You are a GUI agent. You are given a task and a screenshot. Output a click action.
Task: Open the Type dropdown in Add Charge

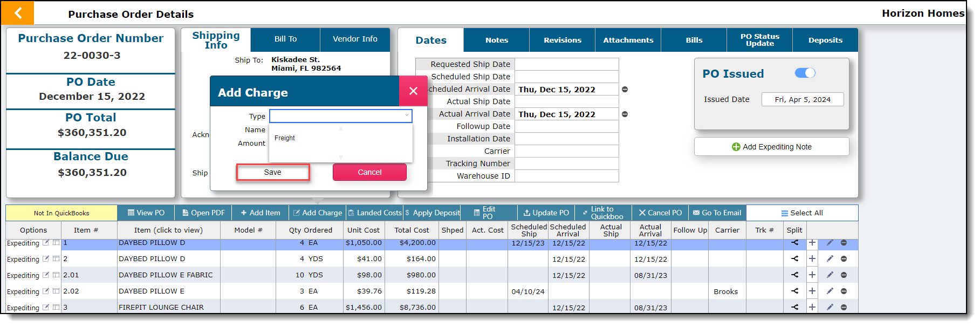340,116
